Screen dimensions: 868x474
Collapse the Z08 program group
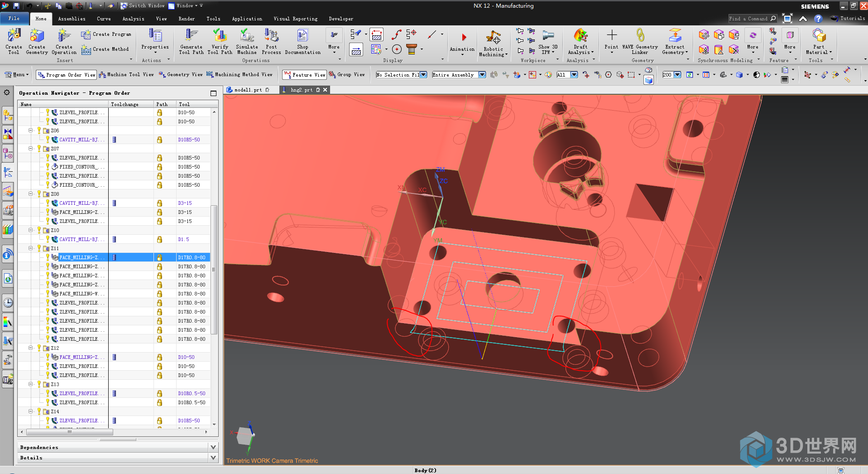[31, 194]
